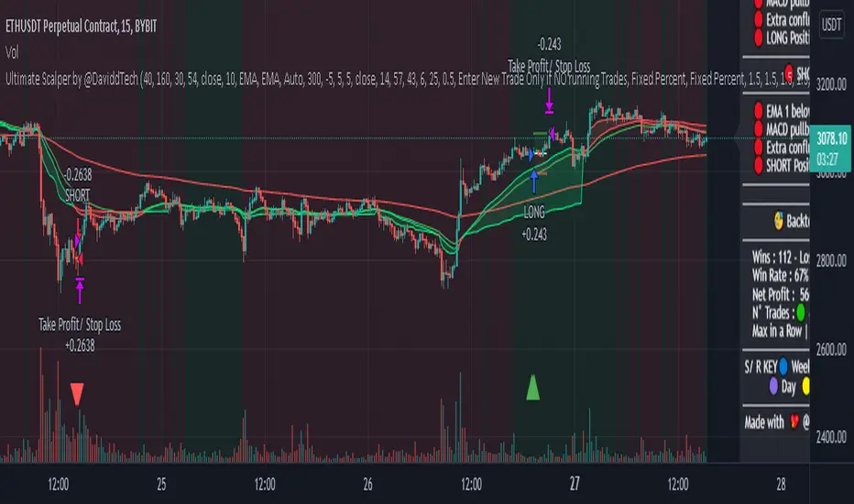Click the ETHUSDT Perpetual Contract chart title
This screenshot has height=504, width=854.
82,27
